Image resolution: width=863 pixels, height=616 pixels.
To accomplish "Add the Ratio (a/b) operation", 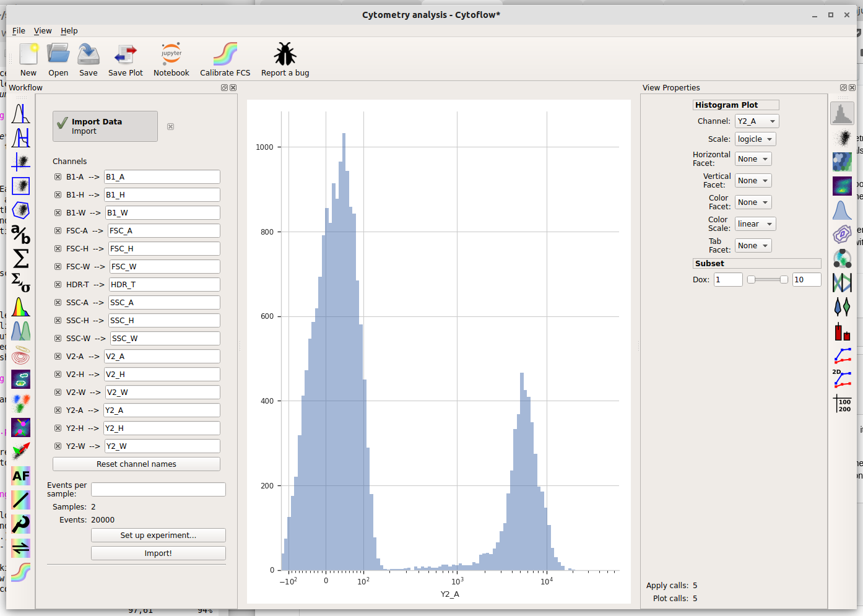I will click(20, 234).
